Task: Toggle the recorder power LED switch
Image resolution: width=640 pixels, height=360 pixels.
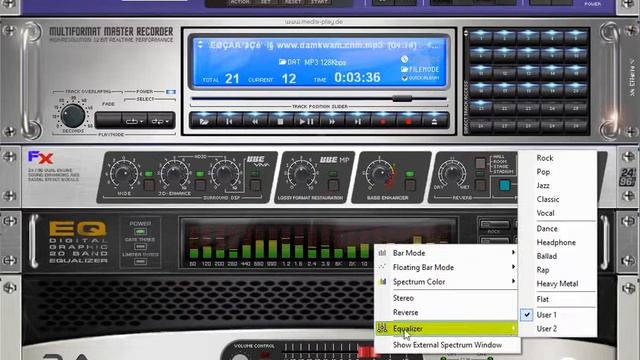Action: tap(171, 92)
